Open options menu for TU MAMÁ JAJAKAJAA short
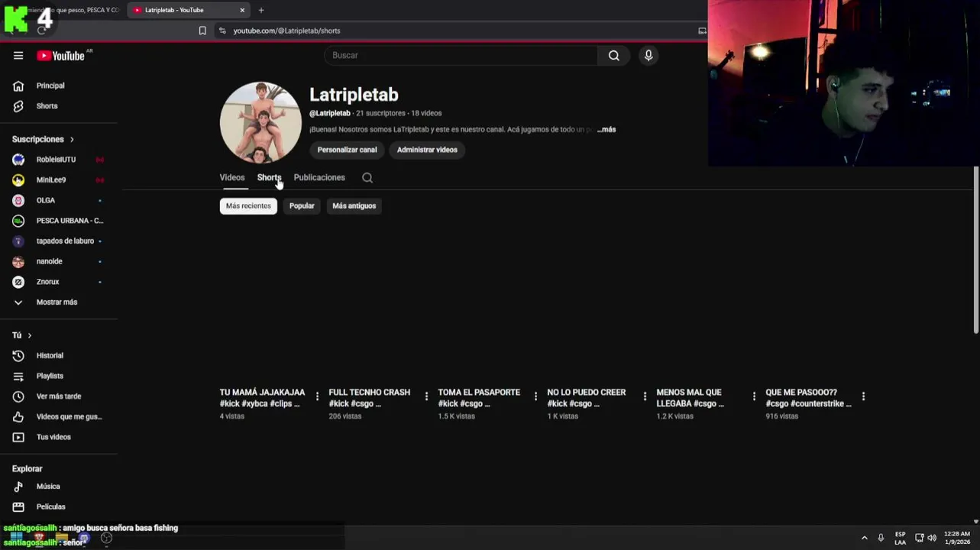 pos(317,396)
